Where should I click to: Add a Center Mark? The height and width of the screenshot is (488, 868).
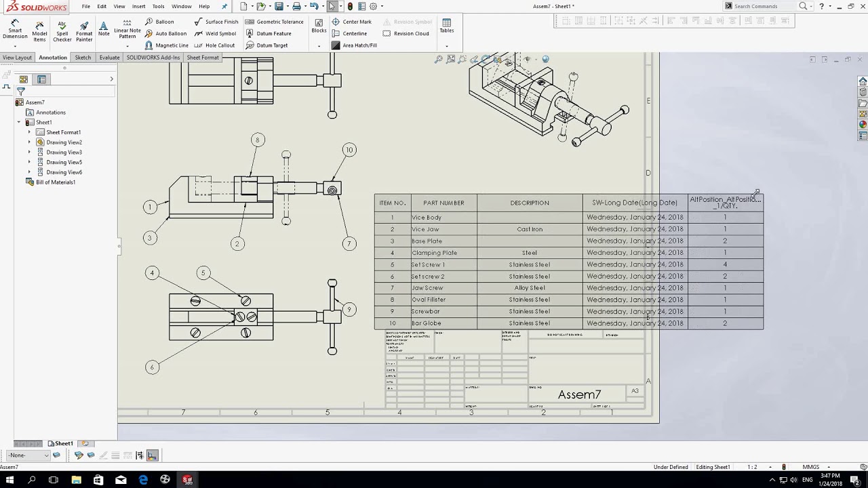[352, 22]
